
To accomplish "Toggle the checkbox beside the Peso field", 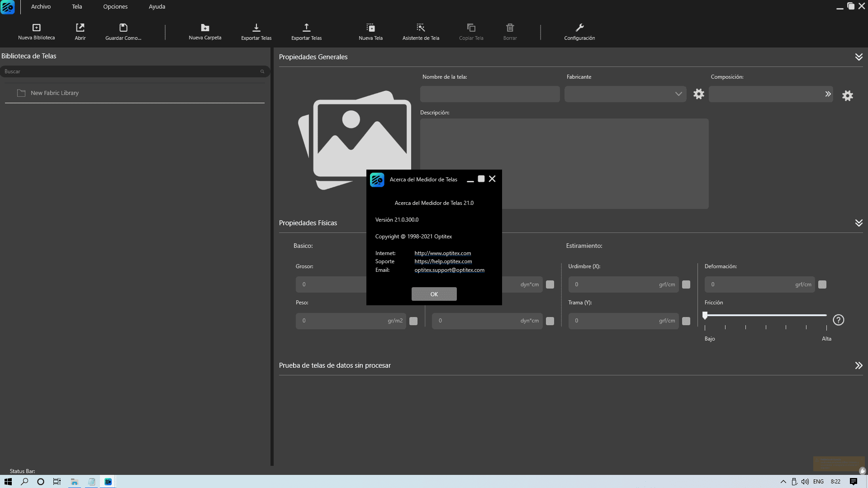I will coord(413,321).
